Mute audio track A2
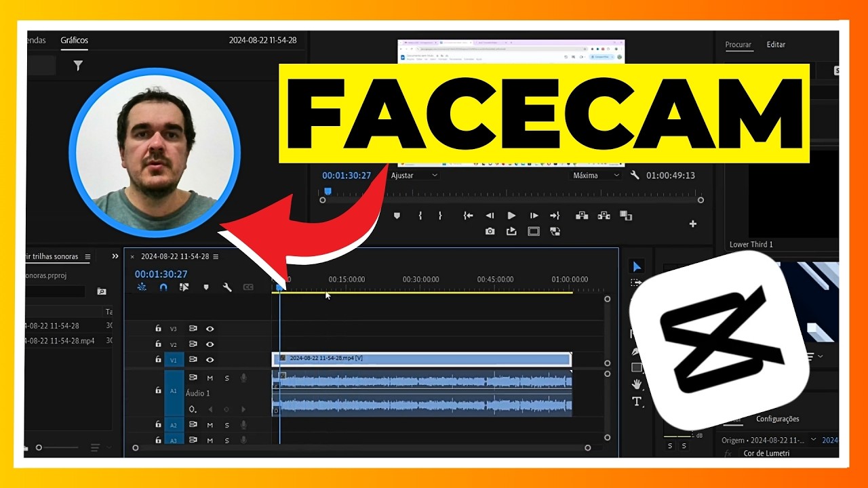 click(210, 425)
